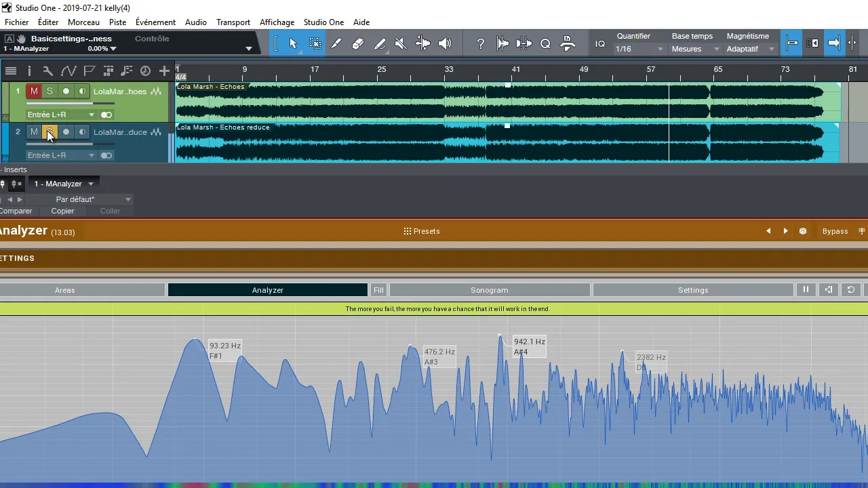Click the pause icon in the analyzer tab row
This screenshot has width=868, height=488.
click(x=806, y=290)
